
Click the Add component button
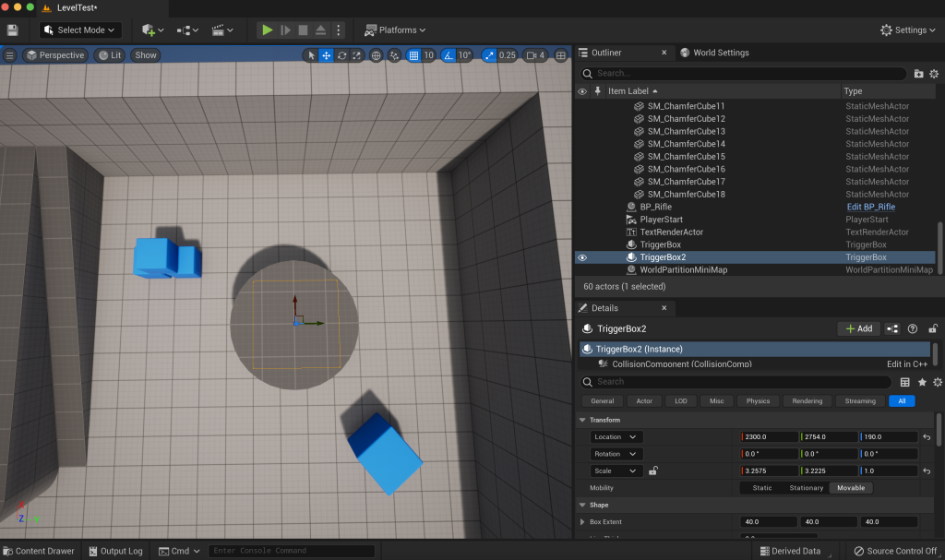click(x=858, y=328)
